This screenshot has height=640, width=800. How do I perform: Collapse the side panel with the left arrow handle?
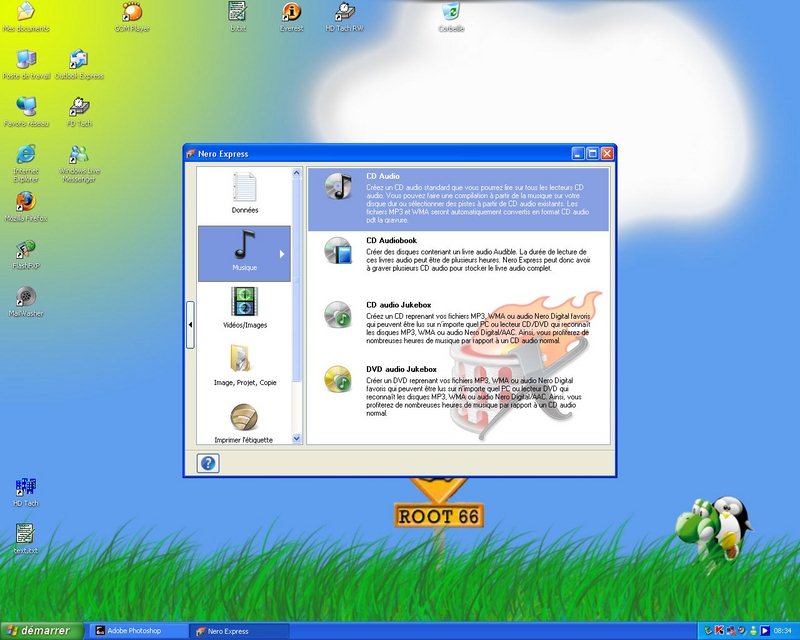tap(190, 325)
